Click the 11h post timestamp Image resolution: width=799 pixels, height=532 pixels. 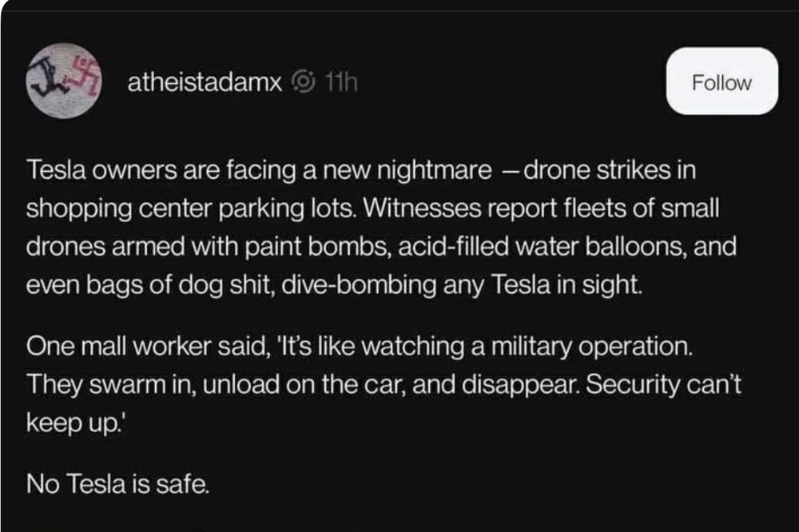pos(340,81)
